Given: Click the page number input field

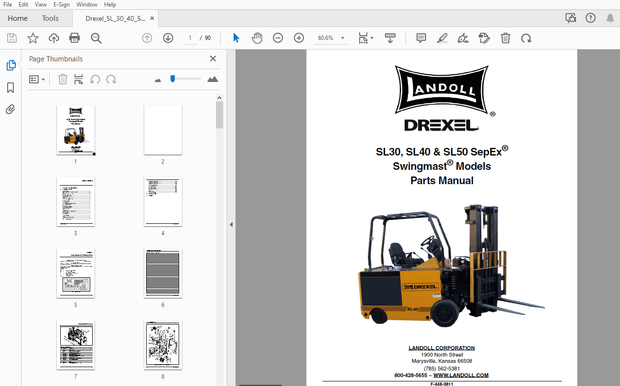Looking at the screenshot, I should click(190, 38).
